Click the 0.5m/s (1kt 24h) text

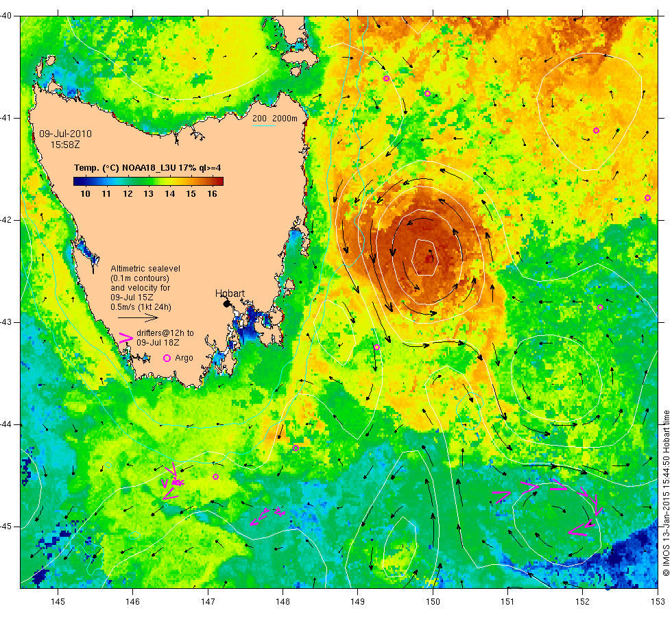141,307
